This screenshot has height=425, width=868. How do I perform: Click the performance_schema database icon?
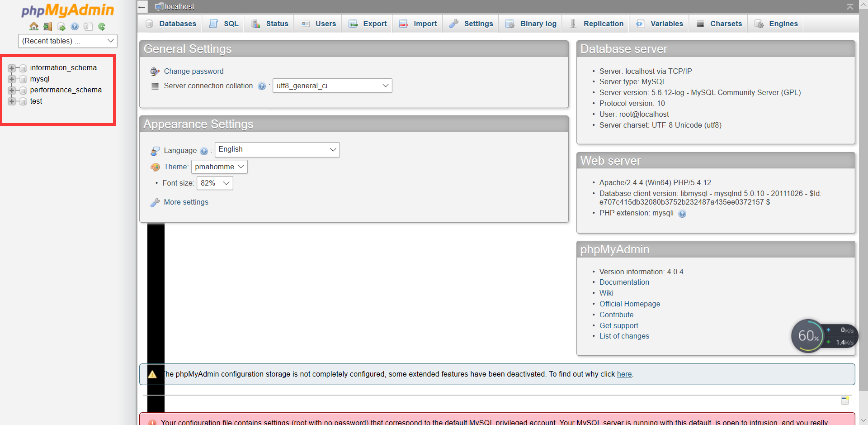tap(23, 91)
